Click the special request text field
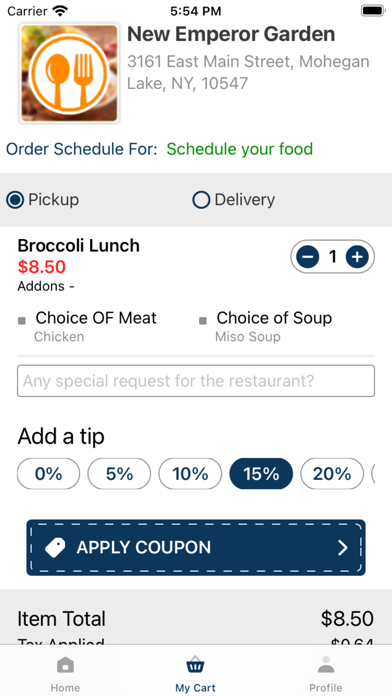The width and height of the screenshot is (392, 696). point(196,381)
